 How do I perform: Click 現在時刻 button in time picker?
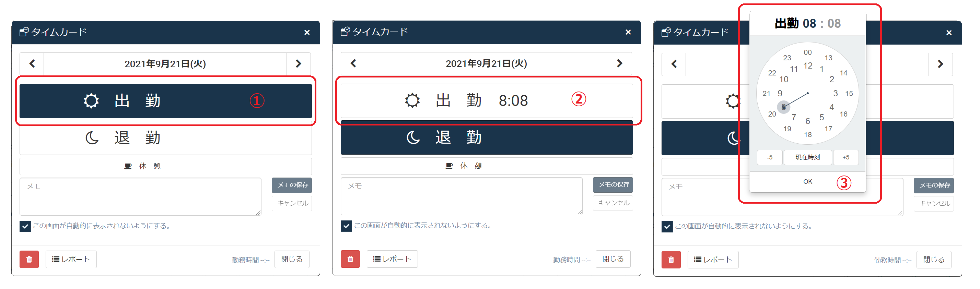click(808, 157)
